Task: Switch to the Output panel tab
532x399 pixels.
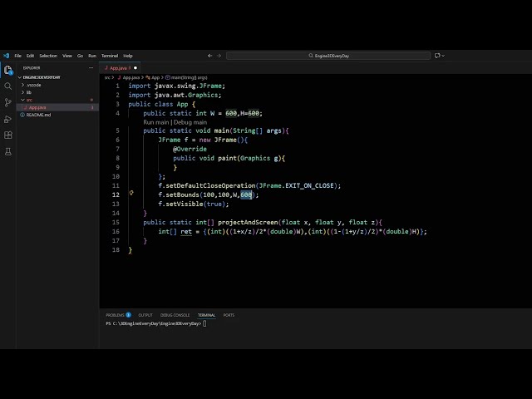Action: point(145,315)
